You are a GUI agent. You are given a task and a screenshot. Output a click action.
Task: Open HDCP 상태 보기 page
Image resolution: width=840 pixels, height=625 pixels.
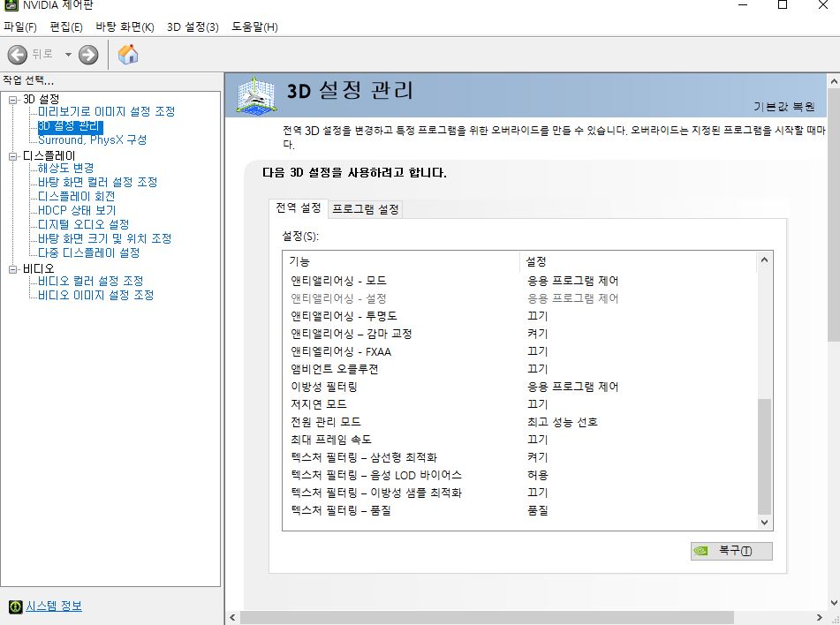tap(77, 210)
